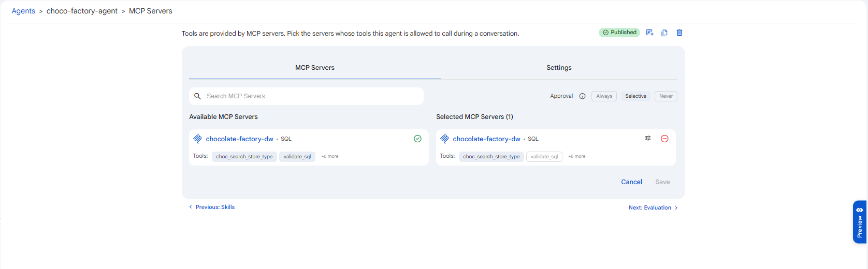Click server icon in available list
This screenshot has height=269, width=868.
point(197,139)
